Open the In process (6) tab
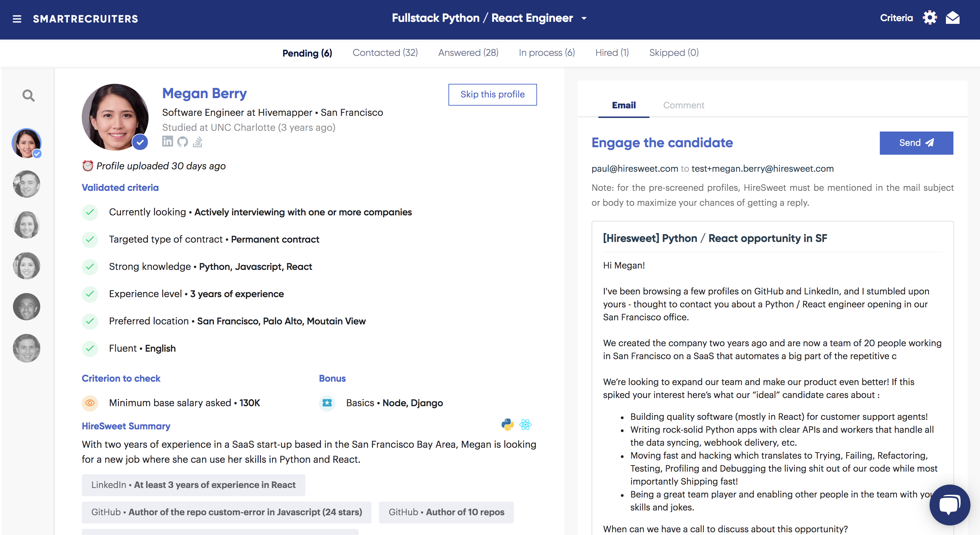Screen dimensions: 980x535 (546, 52)
